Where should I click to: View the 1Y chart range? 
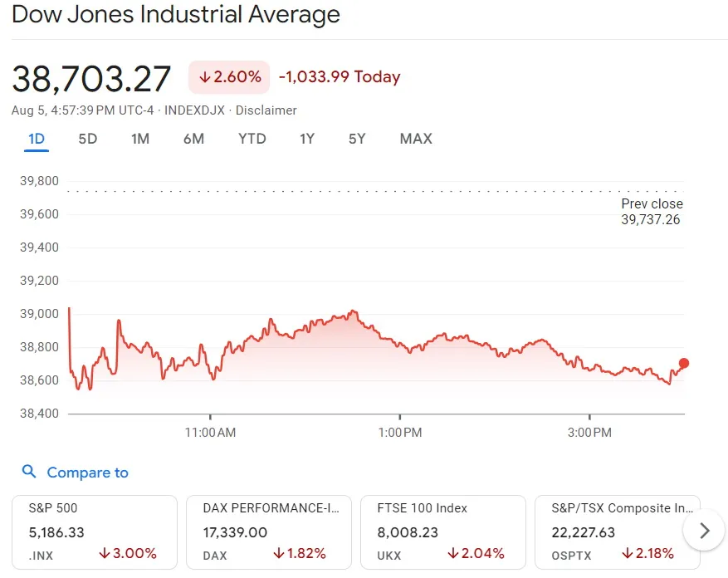tap(307, 139)
